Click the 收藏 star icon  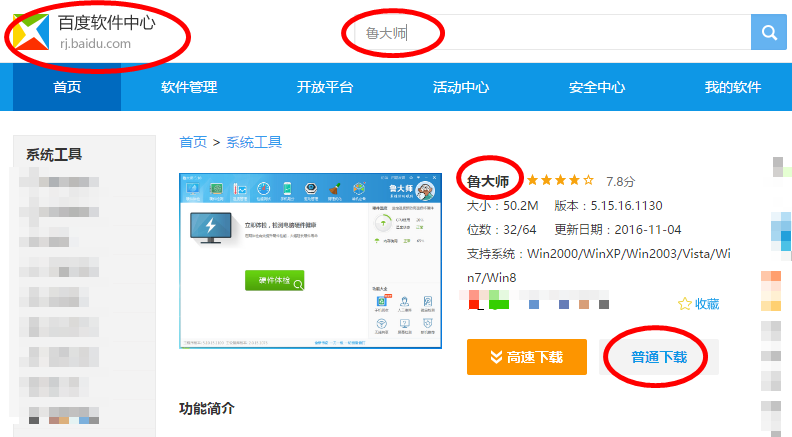point(684,304)
